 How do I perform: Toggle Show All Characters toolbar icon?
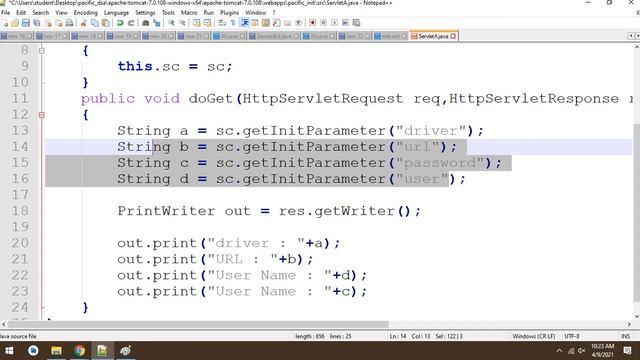pyautogui.click(x=233, y=23)
